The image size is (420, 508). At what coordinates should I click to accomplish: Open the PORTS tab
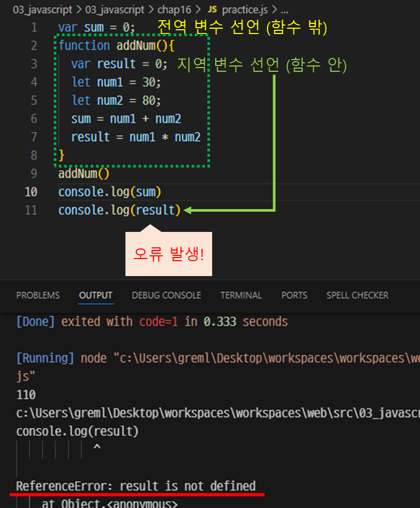pos(295,295)
